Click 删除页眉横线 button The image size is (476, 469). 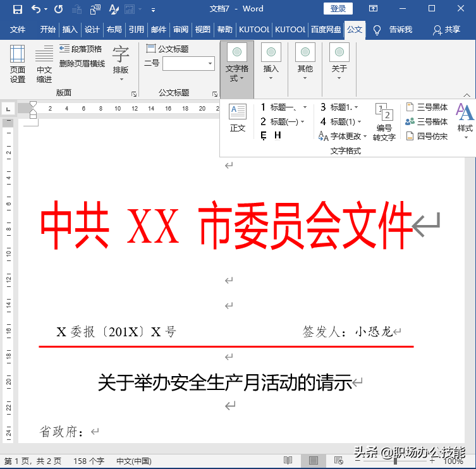click(x=82, y=63)
